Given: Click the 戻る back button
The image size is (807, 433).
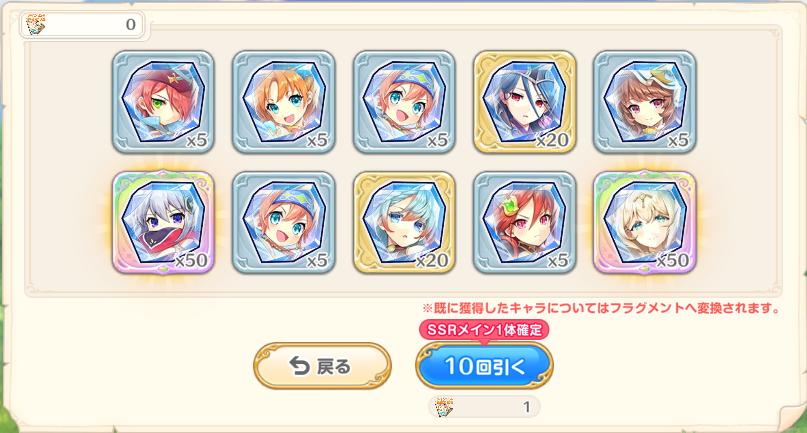Looking at the screenshot, I should click(x=322, y=366).
